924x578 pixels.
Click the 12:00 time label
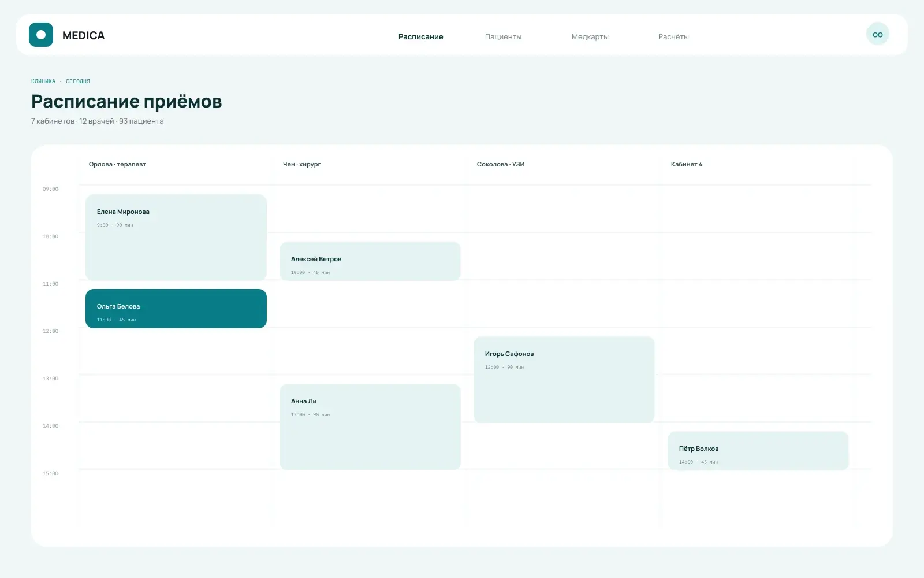coord(50,331)
